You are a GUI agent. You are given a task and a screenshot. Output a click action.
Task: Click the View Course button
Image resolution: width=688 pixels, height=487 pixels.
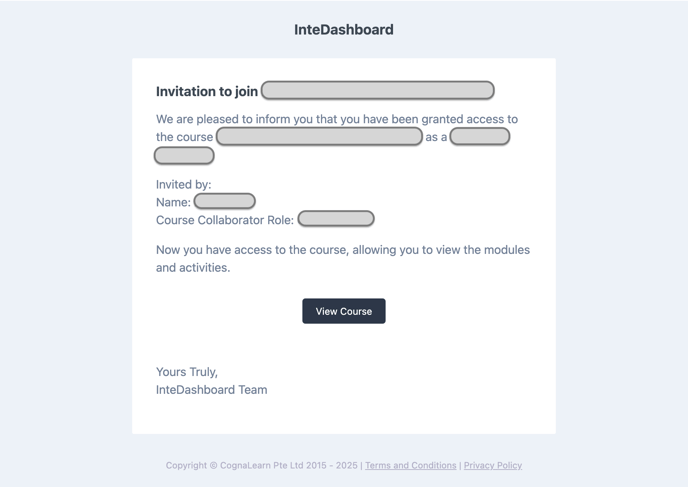pyautogui.click(x=344, y=311)
